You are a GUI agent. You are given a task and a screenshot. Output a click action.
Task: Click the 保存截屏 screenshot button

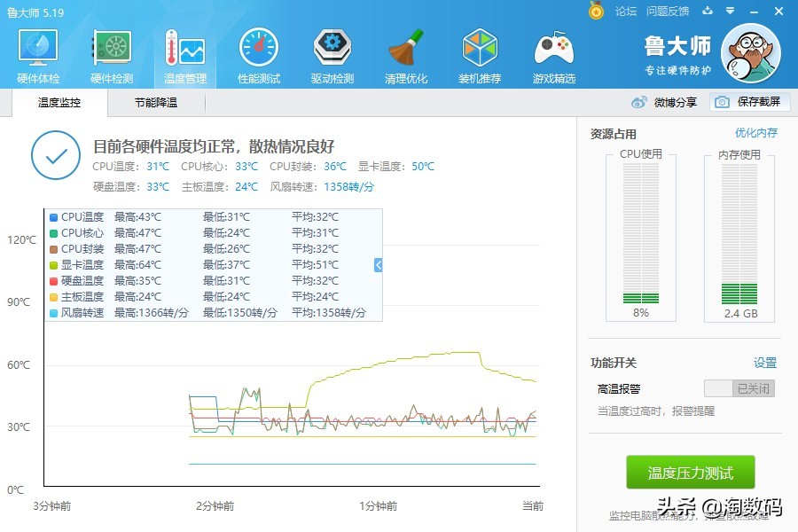[750, 103]
